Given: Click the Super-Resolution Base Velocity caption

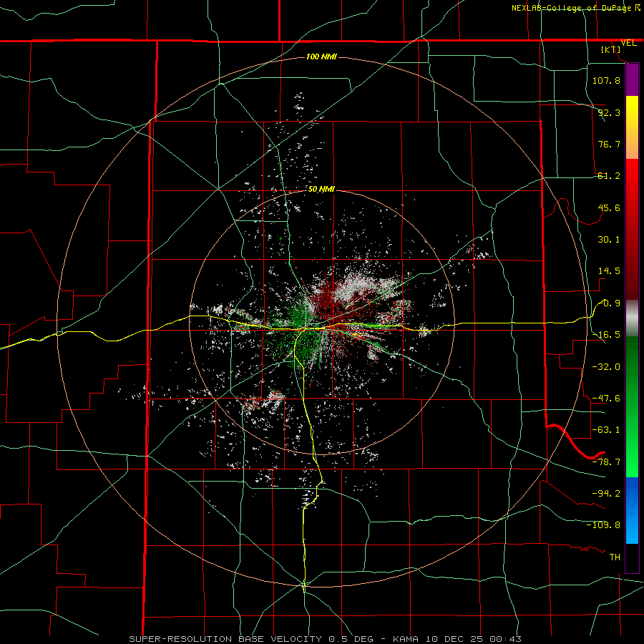Looking at the screenshot, I should (326, 639).
